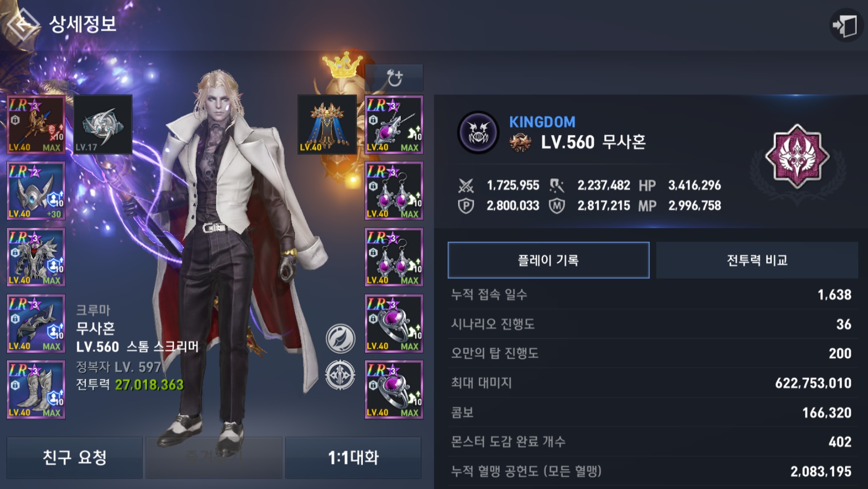Send a friend request with 친구 요청
This screenshot has width=868, height=489.
coord(74,458)
